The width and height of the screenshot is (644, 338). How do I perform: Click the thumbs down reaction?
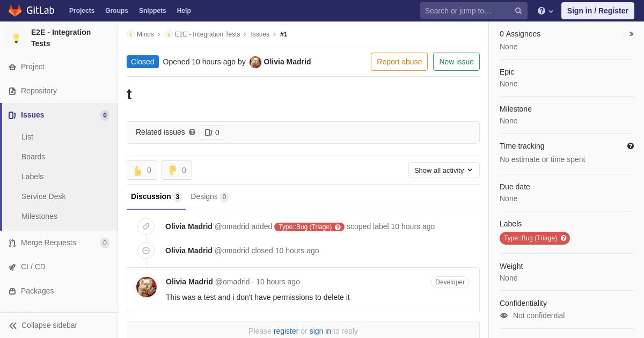click(177, 170)
